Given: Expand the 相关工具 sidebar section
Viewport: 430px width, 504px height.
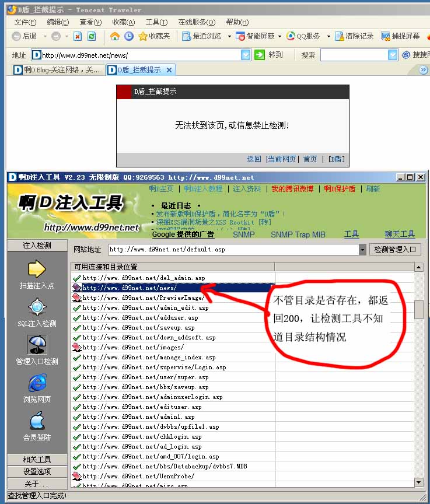Looking at the screenshot, I should [x=37, y=459].
